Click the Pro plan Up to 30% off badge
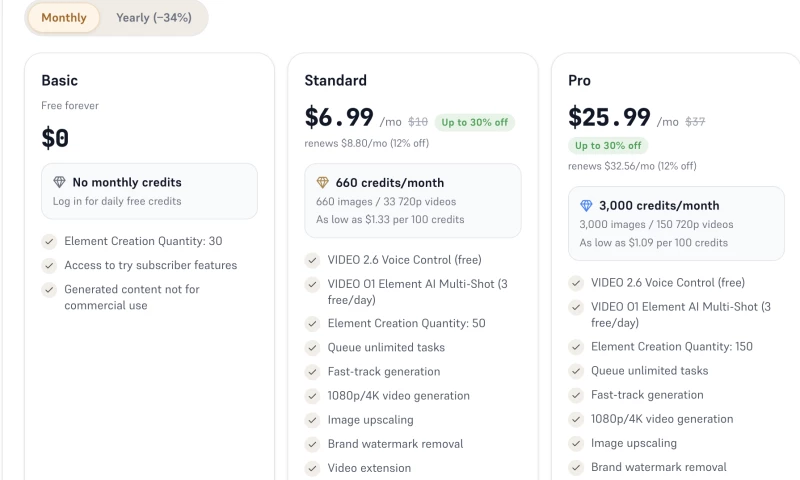This screenshot has width=800, height=480. coord(608,145)
